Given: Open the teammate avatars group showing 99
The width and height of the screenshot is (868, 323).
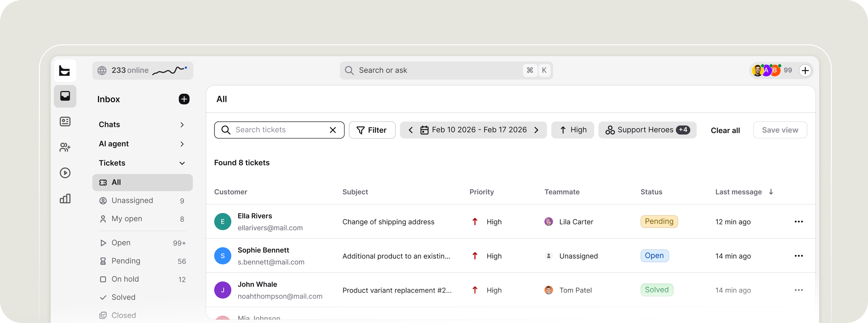Looking at the screenshot, I should click(x=772, y=71).
